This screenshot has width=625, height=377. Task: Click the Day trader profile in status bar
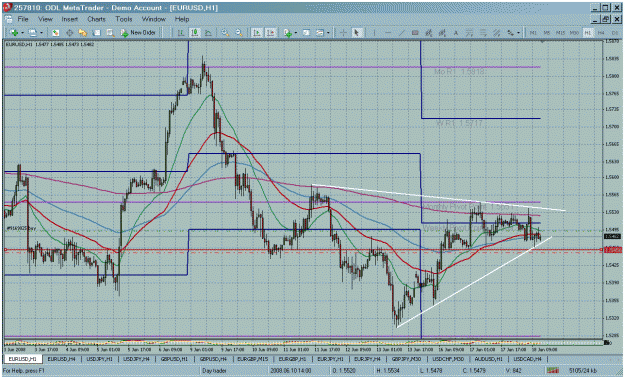214,371
